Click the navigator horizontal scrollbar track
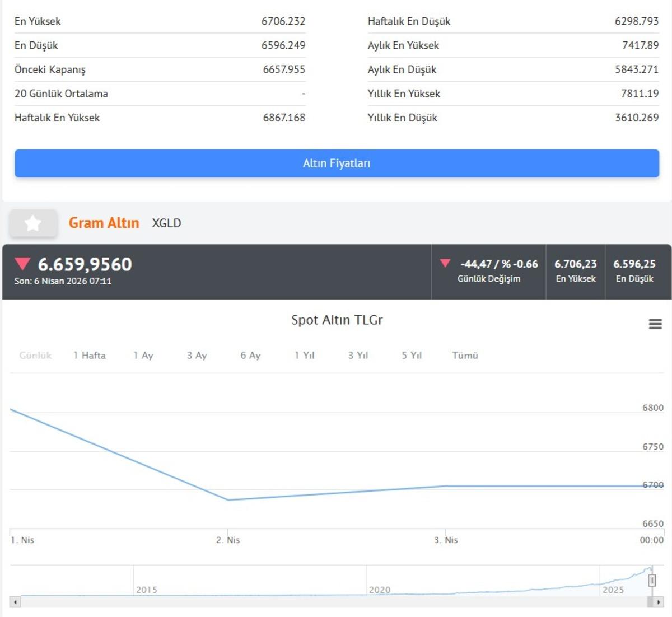Screen dimensions: 672x617 point(336,602)
